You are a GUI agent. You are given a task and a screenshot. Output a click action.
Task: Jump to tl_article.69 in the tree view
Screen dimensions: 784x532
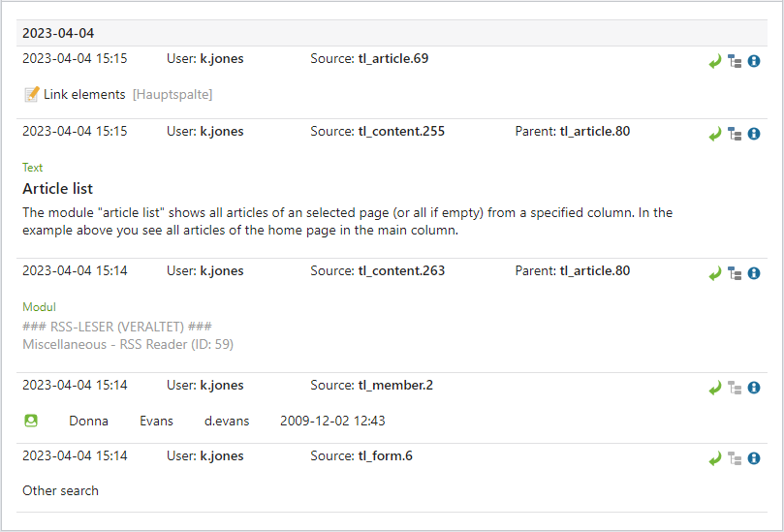point(735,61)
